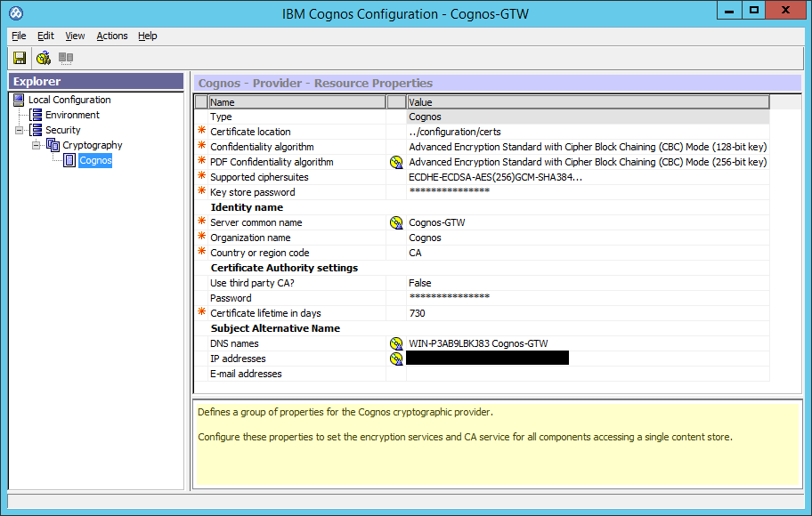Select Environment in Explorer tree
The width and height of the screenshot is (812, 516).
coord(72,115)
